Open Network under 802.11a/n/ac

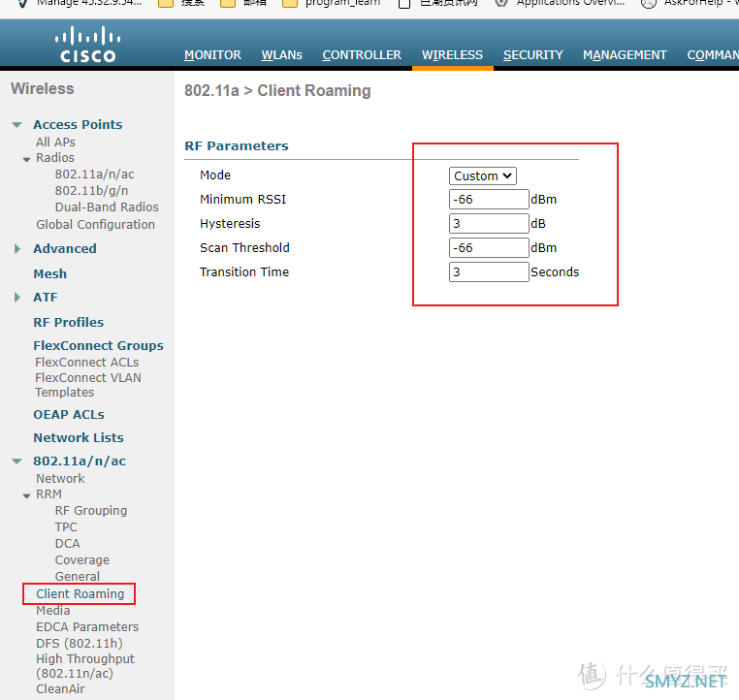[60, 479]
